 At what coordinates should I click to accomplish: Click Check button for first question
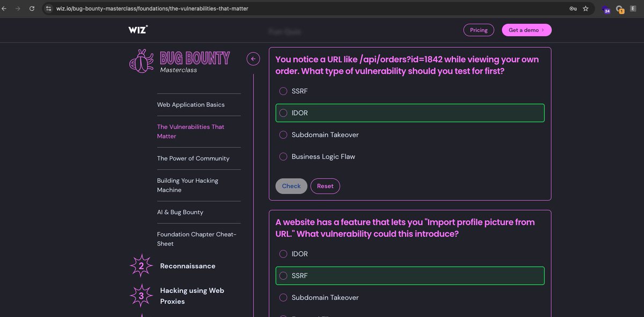[291, 186]
